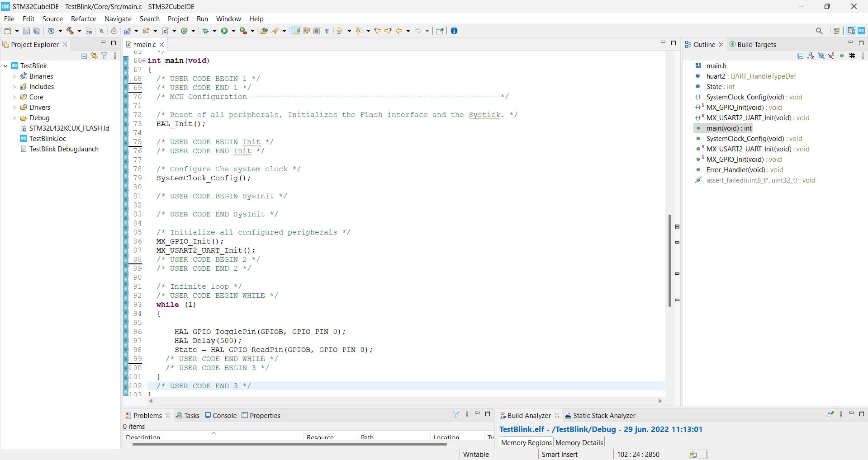The height and width of the screenshot is (460, 868).
Task: Expand the Includes tree node
Action: pos(14,87)
